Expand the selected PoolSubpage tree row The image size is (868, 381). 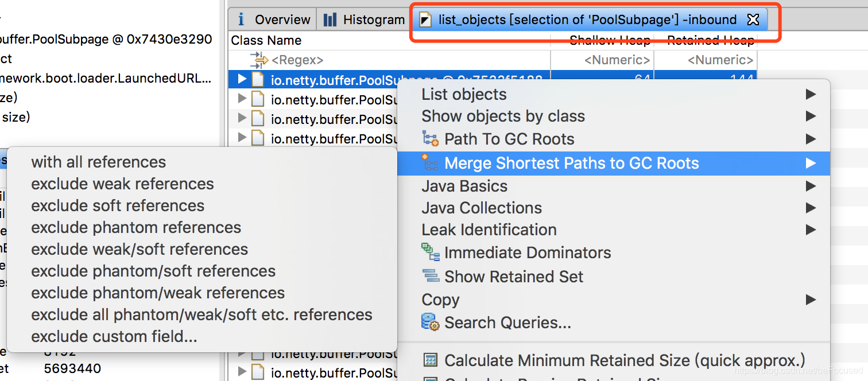[242, 79]
